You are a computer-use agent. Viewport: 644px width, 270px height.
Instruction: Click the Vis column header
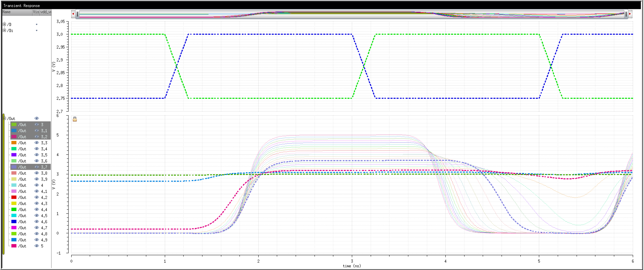pyautogui.click(x=36, y=12)
